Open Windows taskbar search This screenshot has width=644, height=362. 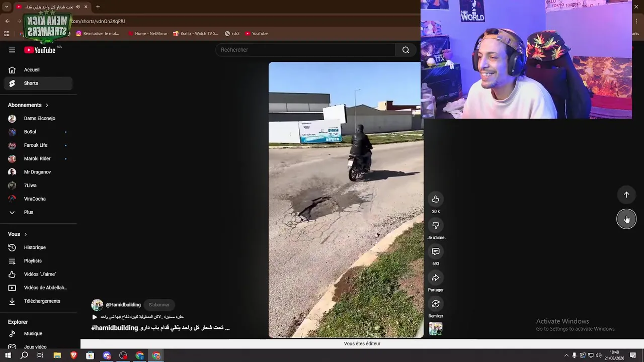[x=24, y=355]
